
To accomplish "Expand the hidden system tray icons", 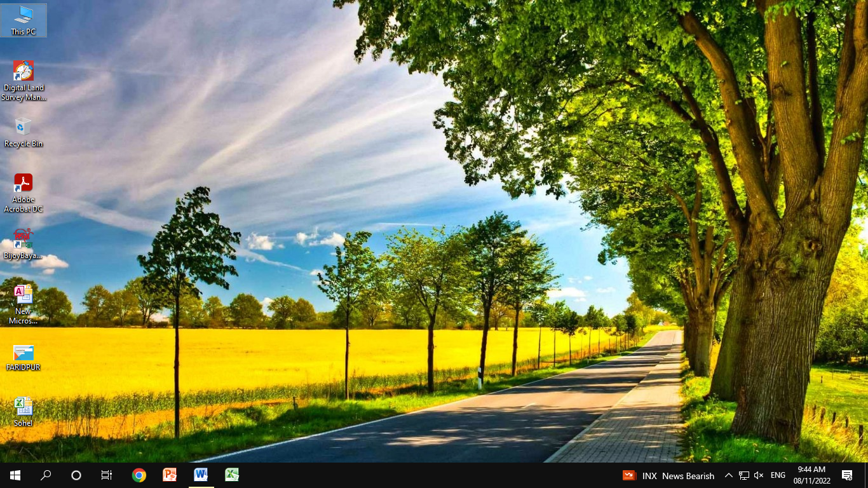I will (729, 475).
